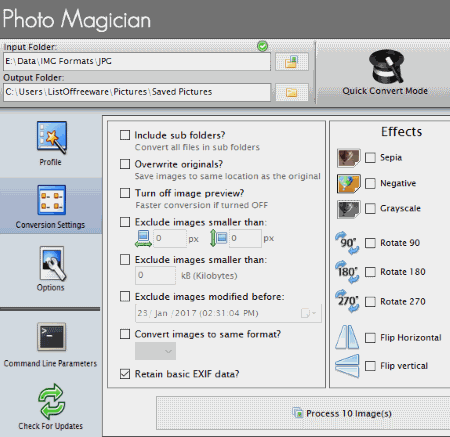450x437 pixels.
Task: Uncheck Retain basic EXIF data
Action: coord(125,374)
